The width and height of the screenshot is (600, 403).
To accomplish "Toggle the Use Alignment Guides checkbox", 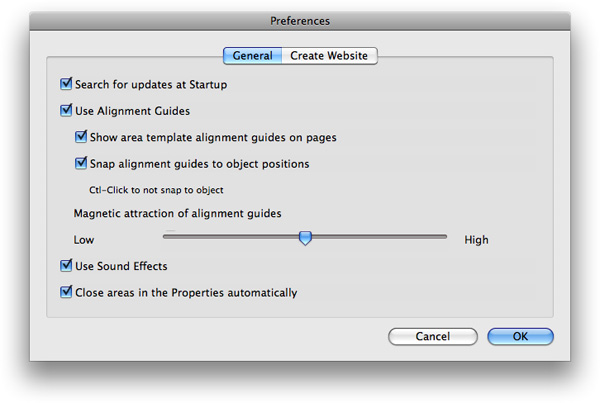I will [66, 110].
